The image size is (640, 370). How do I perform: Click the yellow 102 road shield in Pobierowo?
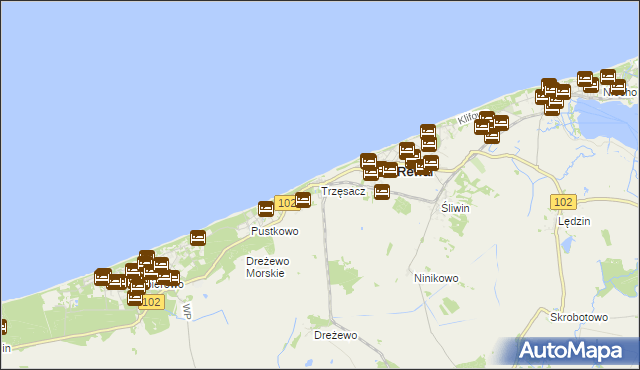[151, 302]
